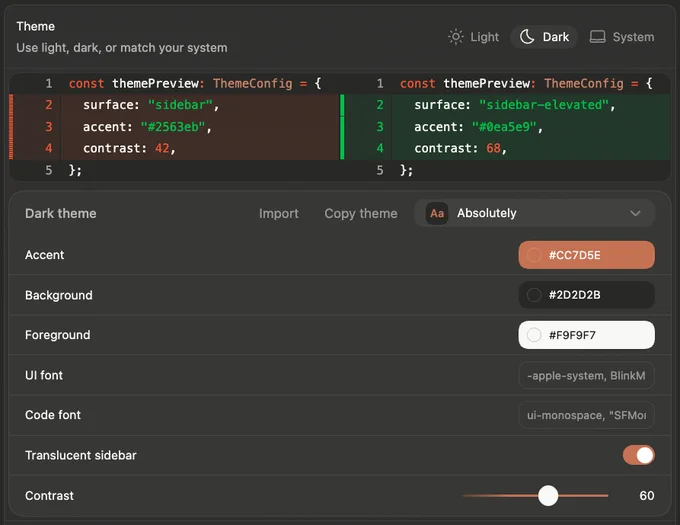
Task: Click Import theme button
Action: click(x=278, y=213)
